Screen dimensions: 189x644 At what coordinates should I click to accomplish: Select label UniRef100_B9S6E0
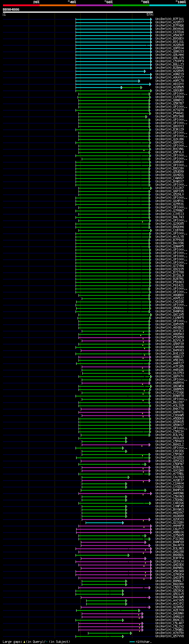(170, 38)
